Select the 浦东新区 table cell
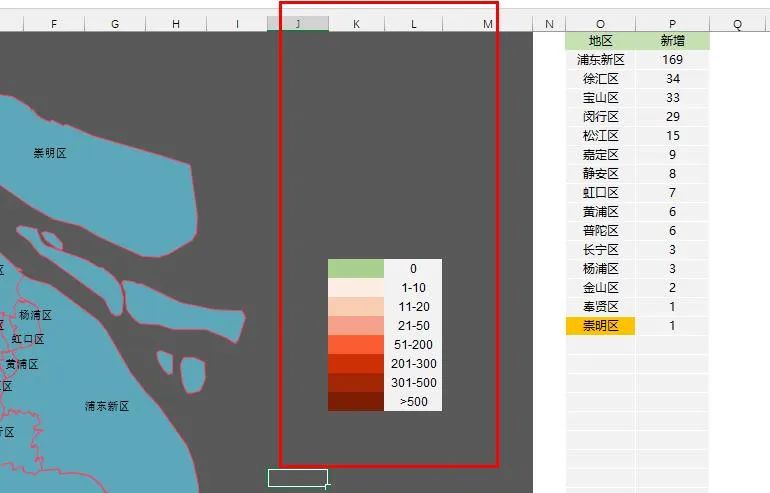Viewport: 770px width, 493px height. (x=600, y=59)
